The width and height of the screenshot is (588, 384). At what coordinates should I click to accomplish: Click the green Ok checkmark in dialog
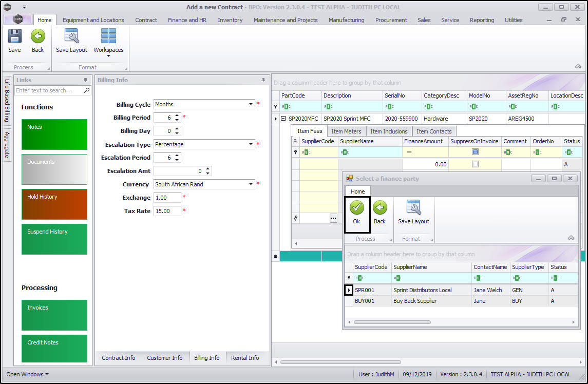[x=356, y=208]
